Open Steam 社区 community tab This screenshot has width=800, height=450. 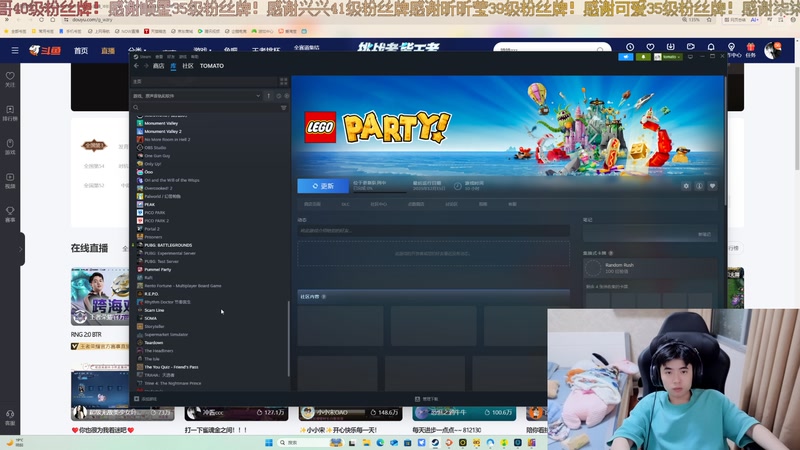[188, 66]
